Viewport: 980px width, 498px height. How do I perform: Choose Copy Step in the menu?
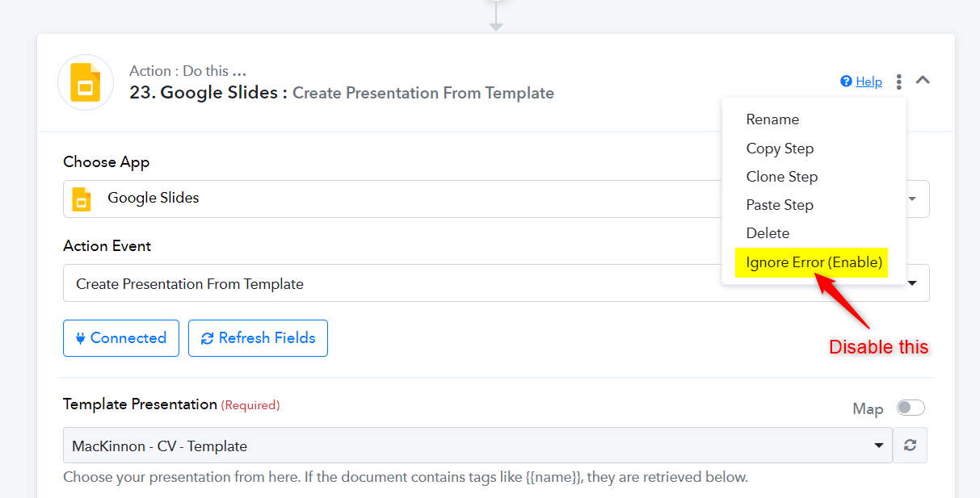click(780, 149)
